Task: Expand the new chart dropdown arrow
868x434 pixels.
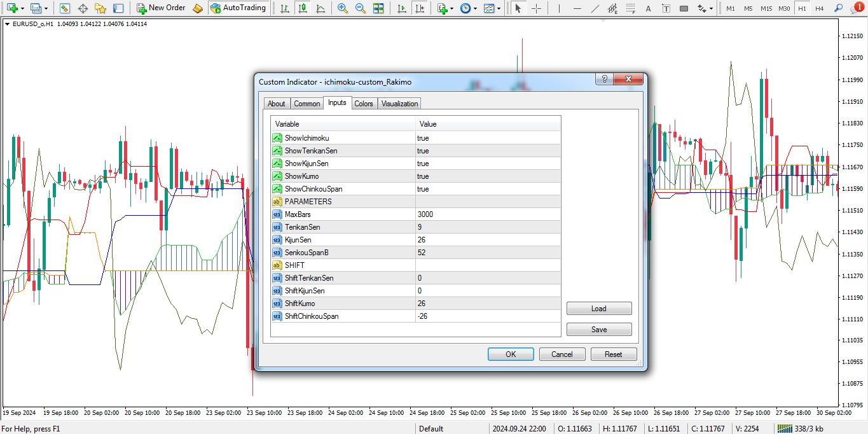Action: click(23, 9)
